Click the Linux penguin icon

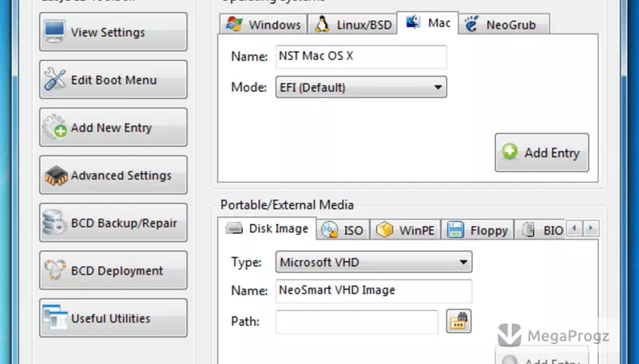point(322,25)
